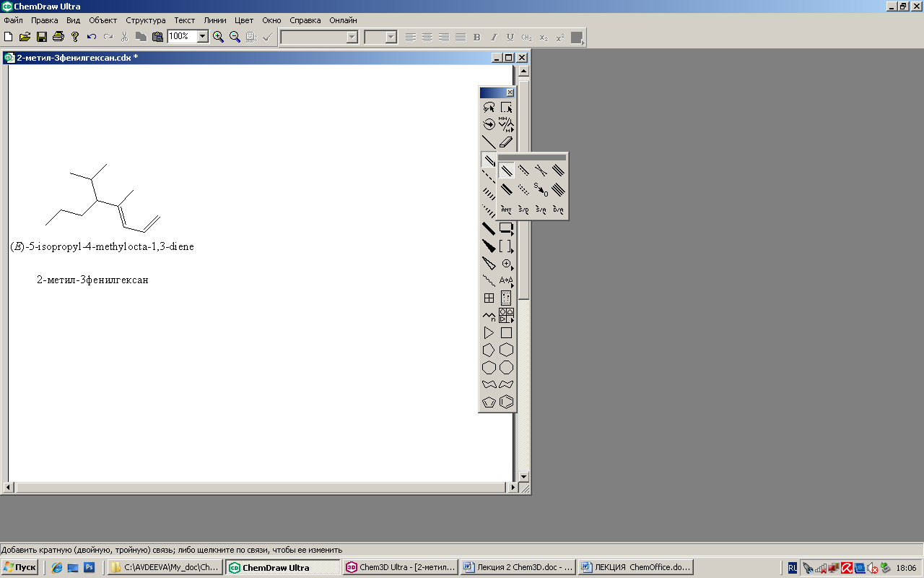
Task: Open the Цвет menu
Action: coord(244,20)
